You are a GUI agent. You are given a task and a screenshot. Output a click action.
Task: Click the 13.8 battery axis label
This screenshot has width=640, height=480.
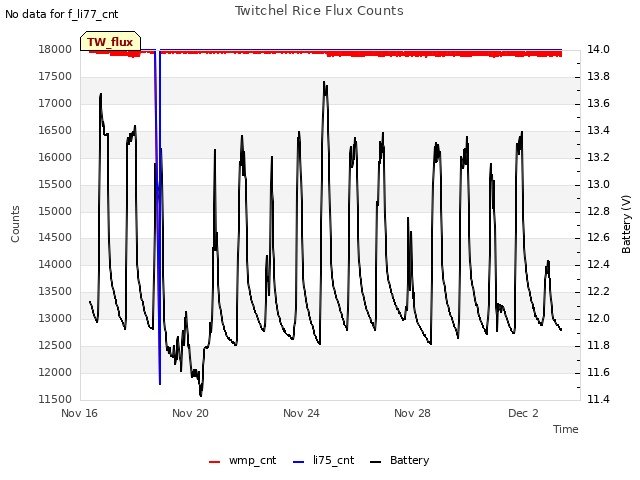(598, 76)
